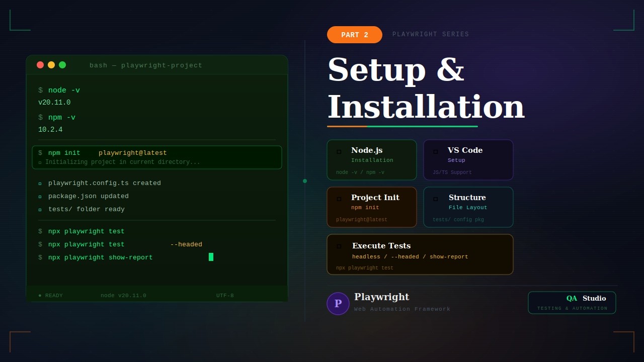This screenshot has width=644, height=362.
Task: Click the small icon in Project Init card
Action: (339, 199)
